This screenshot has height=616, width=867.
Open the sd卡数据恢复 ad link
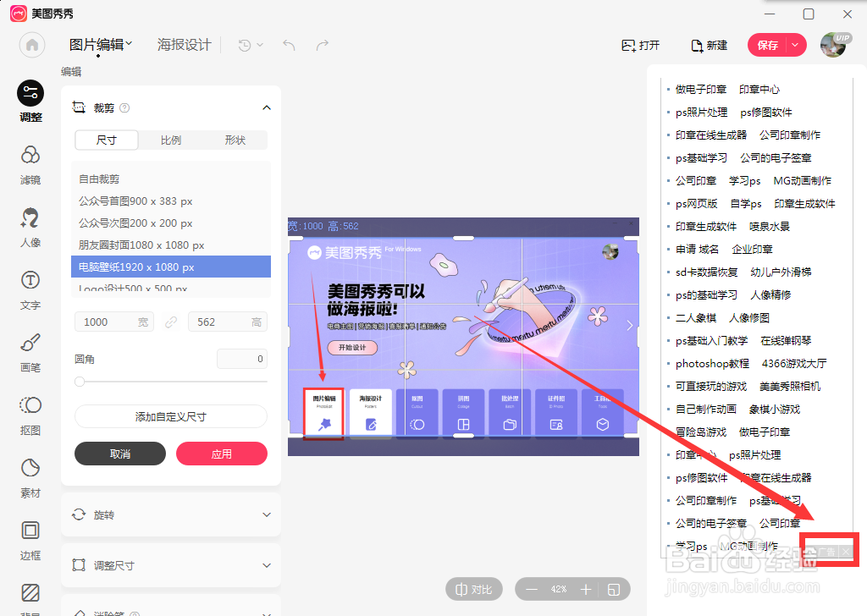707,272
